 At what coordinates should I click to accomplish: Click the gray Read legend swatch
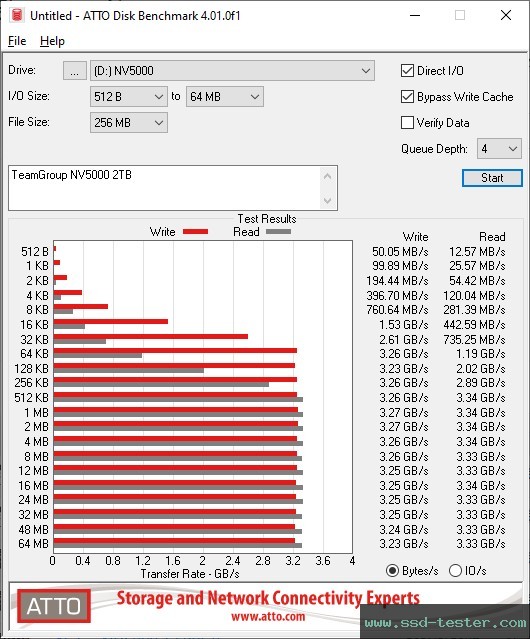[278, 231]
